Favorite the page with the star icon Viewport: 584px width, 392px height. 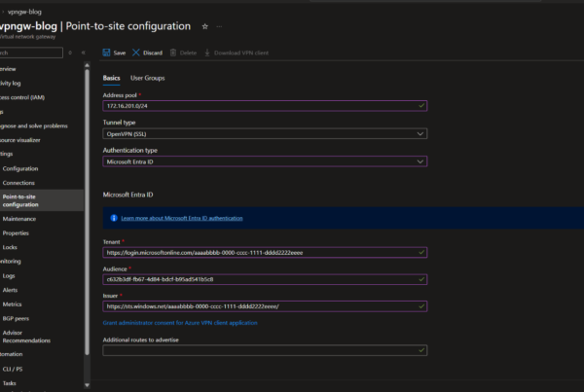coord(204,26)
